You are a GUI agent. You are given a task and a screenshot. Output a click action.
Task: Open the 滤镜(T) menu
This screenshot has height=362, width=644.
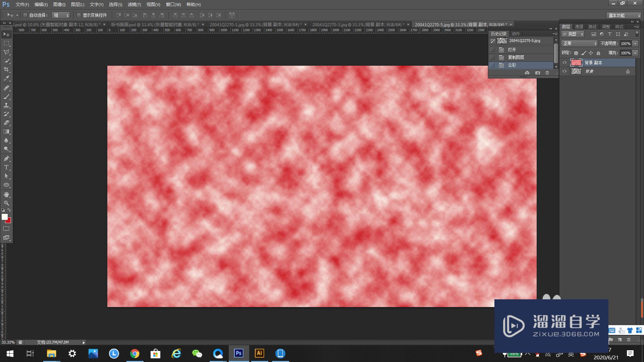pyautogui.click(x=134, y=4)
